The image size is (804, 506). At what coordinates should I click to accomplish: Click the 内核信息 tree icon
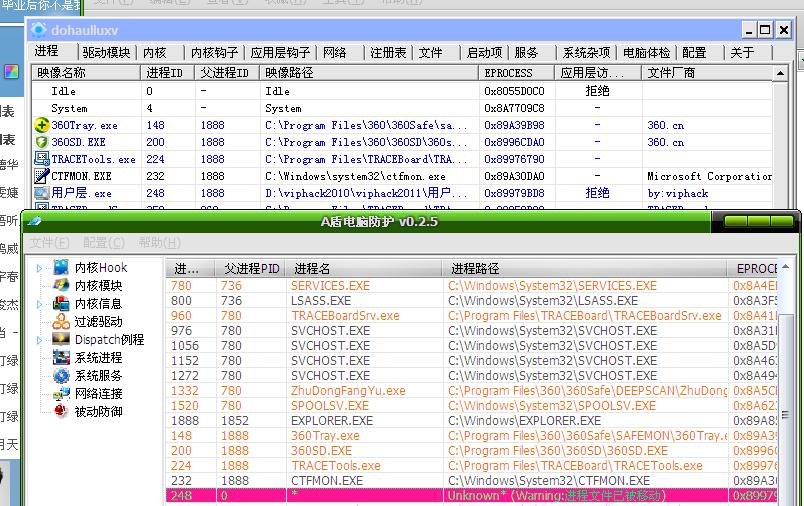tap(61, 303)
